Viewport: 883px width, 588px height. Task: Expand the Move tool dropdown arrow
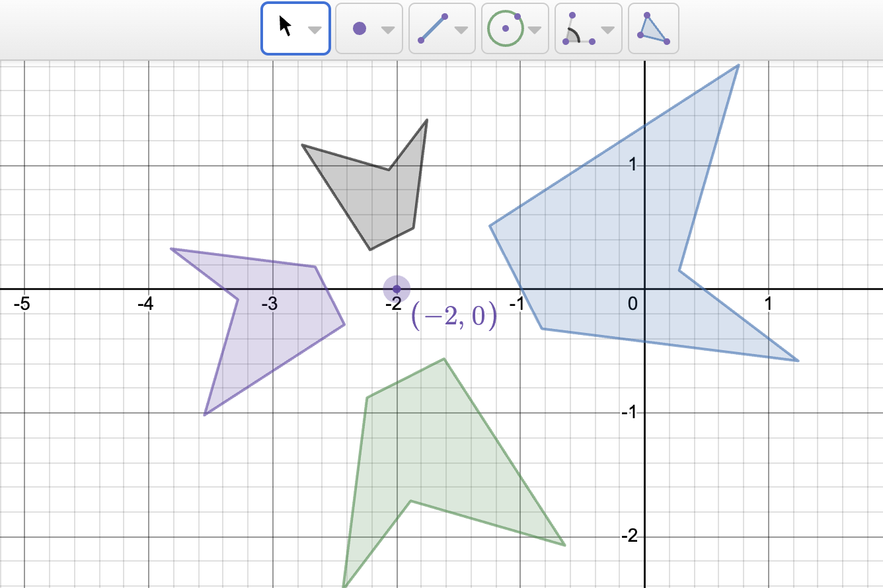click(315, 30)
